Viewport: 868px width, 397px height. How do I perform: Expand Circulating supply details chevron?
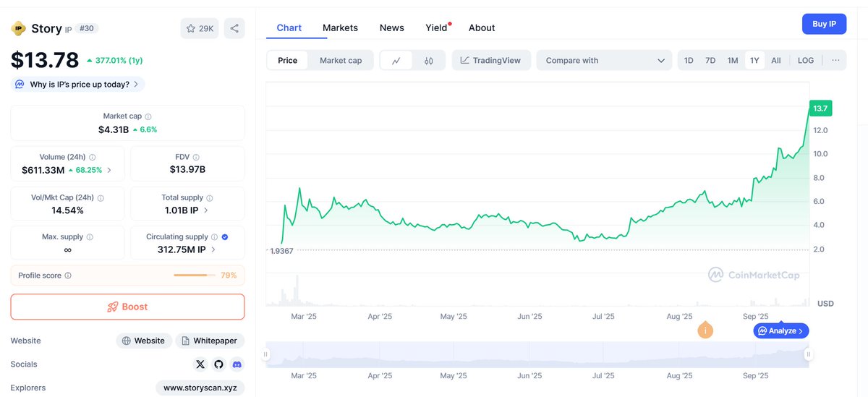pos(213,249)
